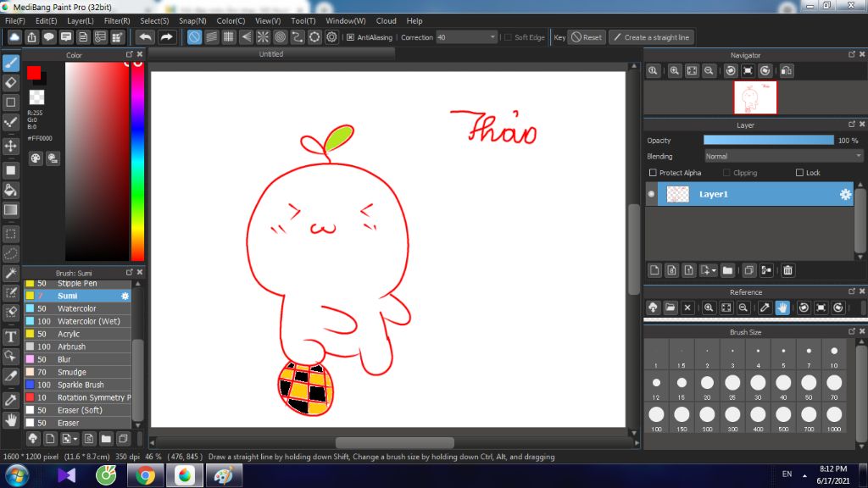This screenshot has height=488, width=868.
Task: Turn snap off in toolbar
Action: 194,37
